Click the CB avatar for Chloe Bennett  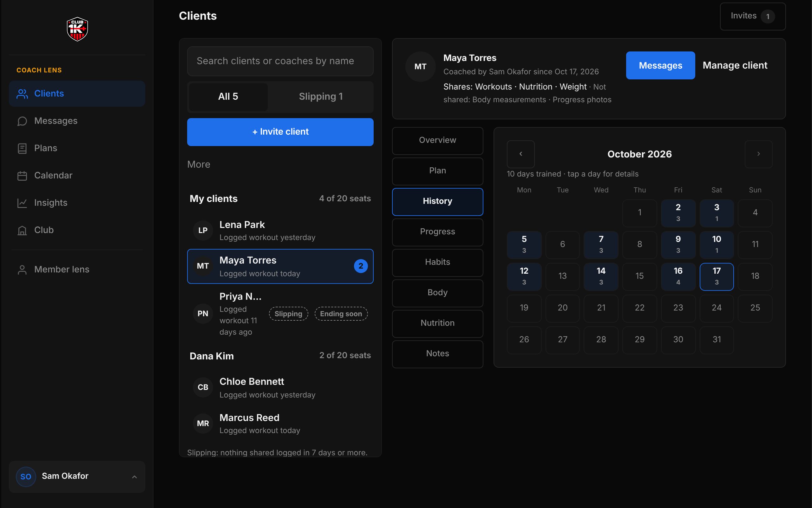coord(203,387)
